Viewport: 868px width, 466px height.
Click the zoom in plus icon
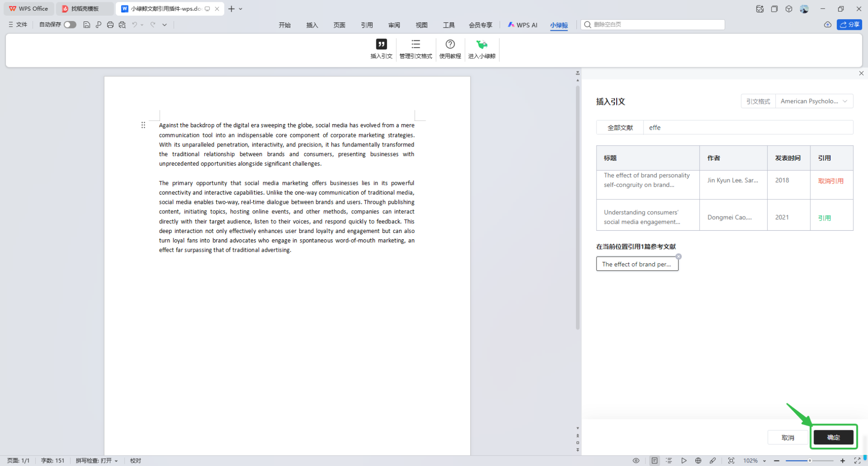coord(842,461)
